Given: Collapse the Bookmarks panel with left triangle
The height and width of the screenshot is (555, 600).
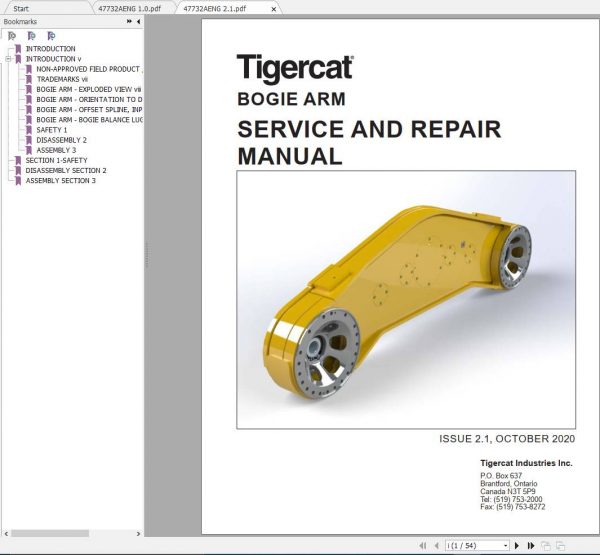Looking at the screenshot, I should tap(139, 21).
